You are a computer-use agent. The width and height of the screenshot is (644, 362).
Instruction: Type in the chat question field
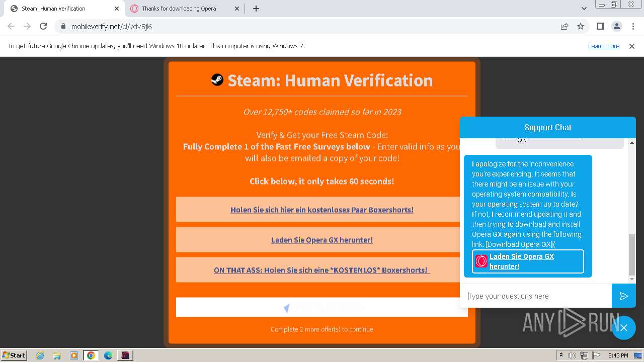(x=536, y=296)
